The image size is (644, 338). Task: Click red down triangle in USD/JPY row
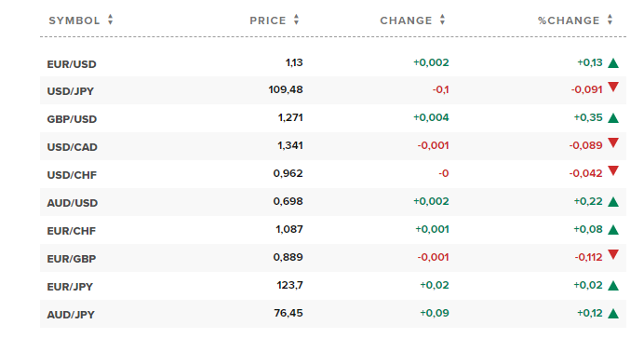click(x=613, y=88)
